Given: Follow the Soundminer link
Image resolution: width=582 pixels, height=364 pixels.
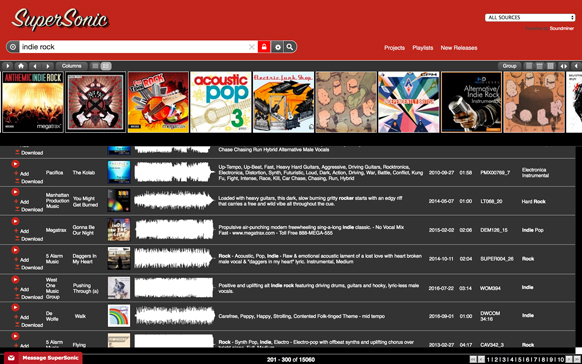Looking at the screenshot, I should click(x=562, y=28).
